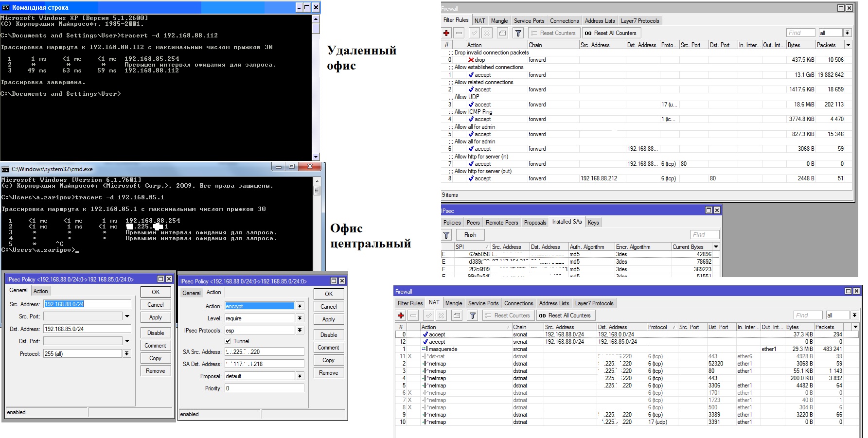Click disable X icon in NAT firewall window
This screenshot has height=438, width=868.
tap(441, 315)
